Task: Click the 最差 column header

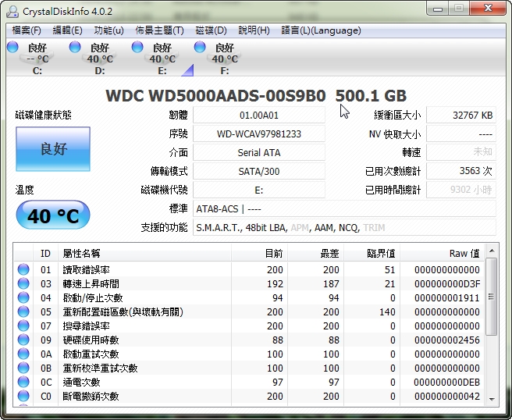Action: point(316,253)
